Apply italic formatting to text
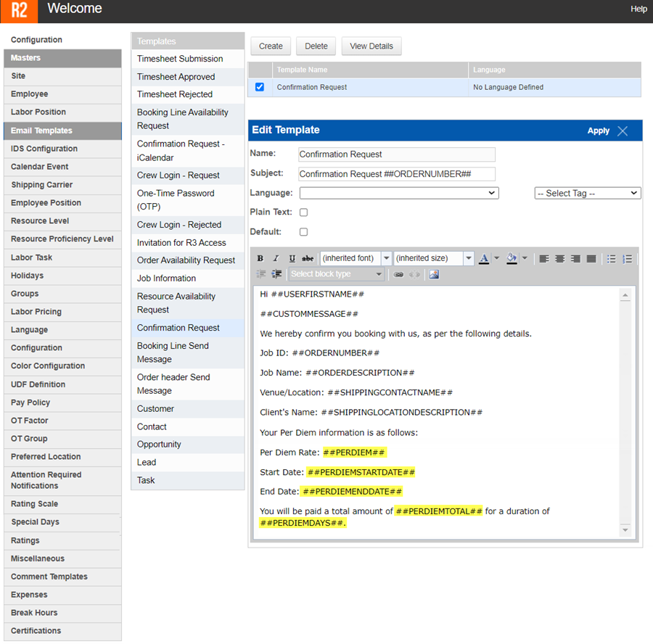 [x=276, y=259]
